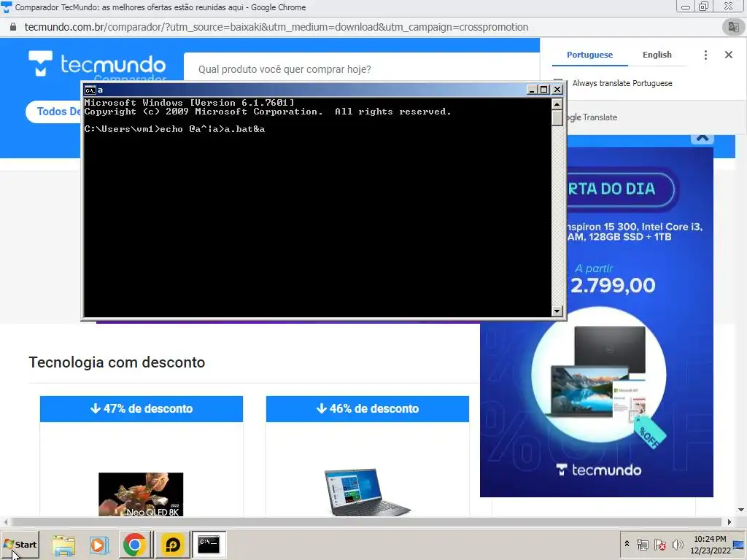Select the English translate tab
Viewport: 747px width, 560px height.
pyautogui.click(x=657, y=55)
